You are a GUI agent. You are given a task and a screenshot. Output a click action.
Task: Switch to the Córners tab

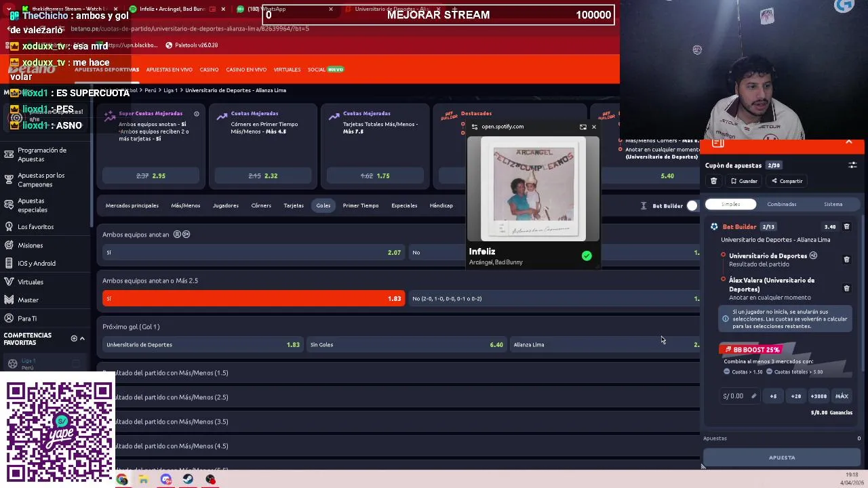[x=261, y=205]
